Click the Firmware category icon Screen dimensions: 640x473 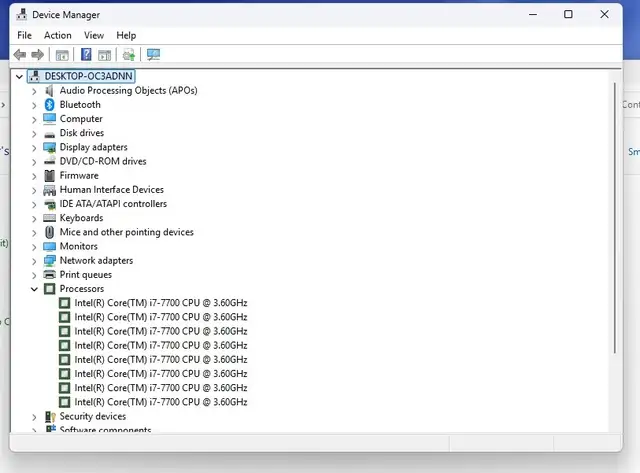coord(49,175)
